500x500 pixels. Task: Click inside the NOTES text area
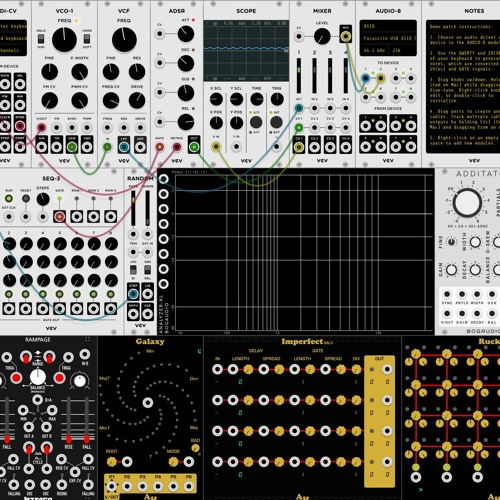[x=463, y=86]
